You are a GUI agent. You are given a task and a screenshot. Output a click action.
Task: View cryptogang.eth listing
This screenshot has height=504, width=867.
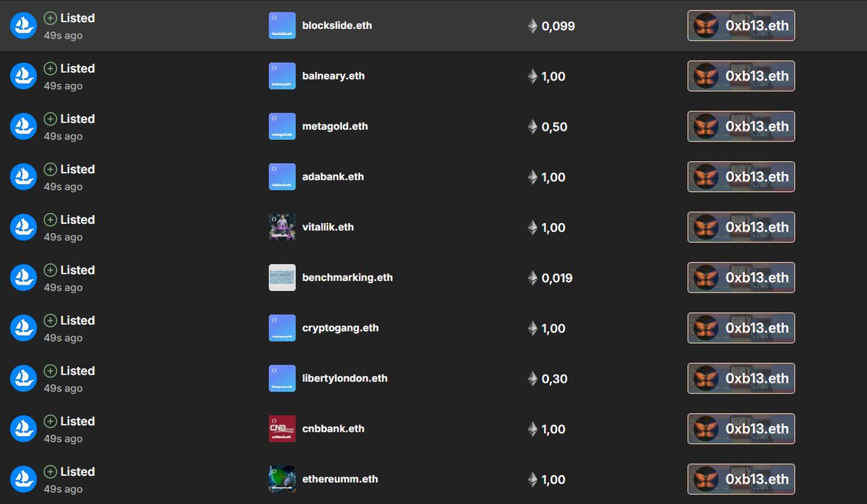click(x=340, y=328)
